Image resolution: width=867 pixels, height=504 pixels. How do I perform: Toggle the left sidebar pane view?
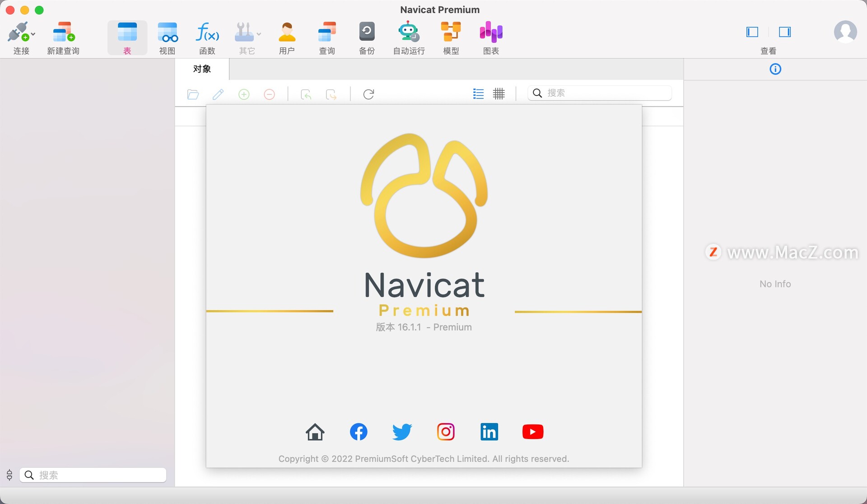point(752,32)
